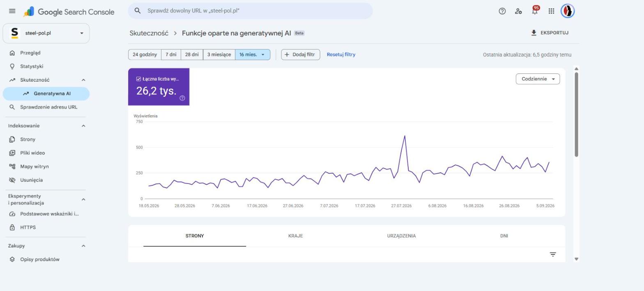This screenshot has width=644, height=291.
Task: Select the 28 dni date range
Action: (x=192, y=55)
